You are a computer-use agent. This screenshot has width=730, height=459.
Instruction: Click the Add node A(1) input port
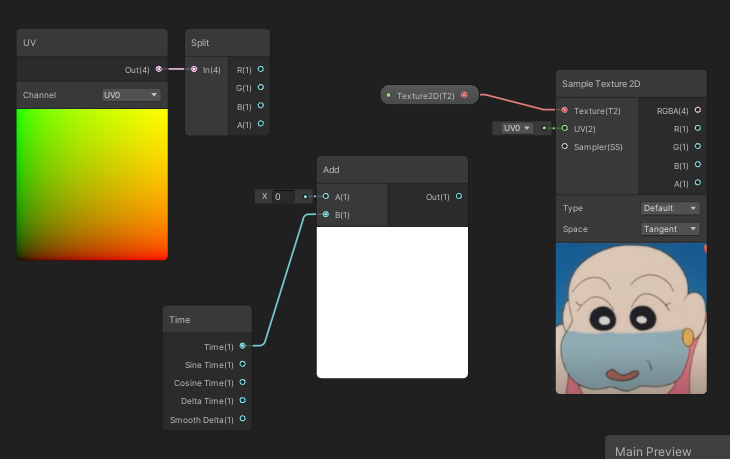(x=325, y=196)
